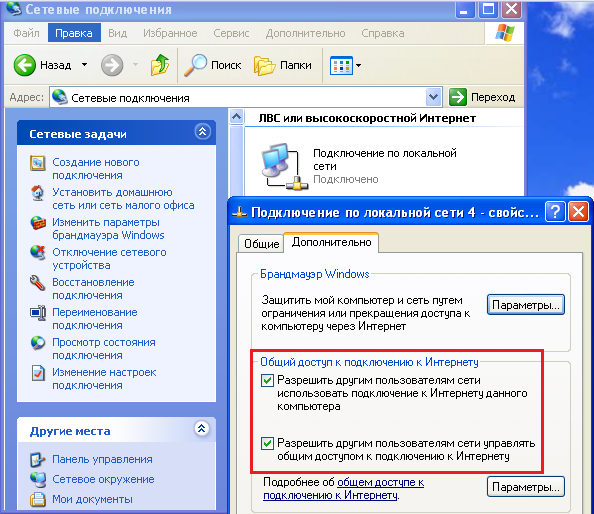Click the address bar network globe icon
The image size is (594, 514).
(59, 97)
